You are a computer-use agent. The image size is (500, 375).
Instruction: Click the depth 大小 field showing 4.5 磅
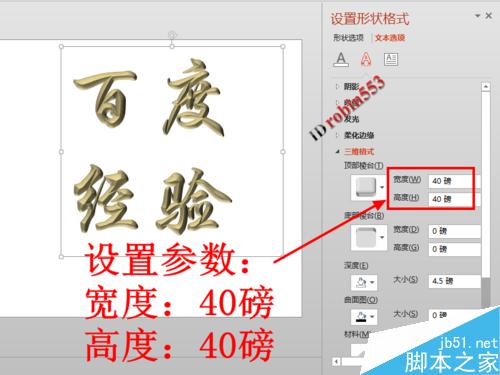click(x=454, y=281)
